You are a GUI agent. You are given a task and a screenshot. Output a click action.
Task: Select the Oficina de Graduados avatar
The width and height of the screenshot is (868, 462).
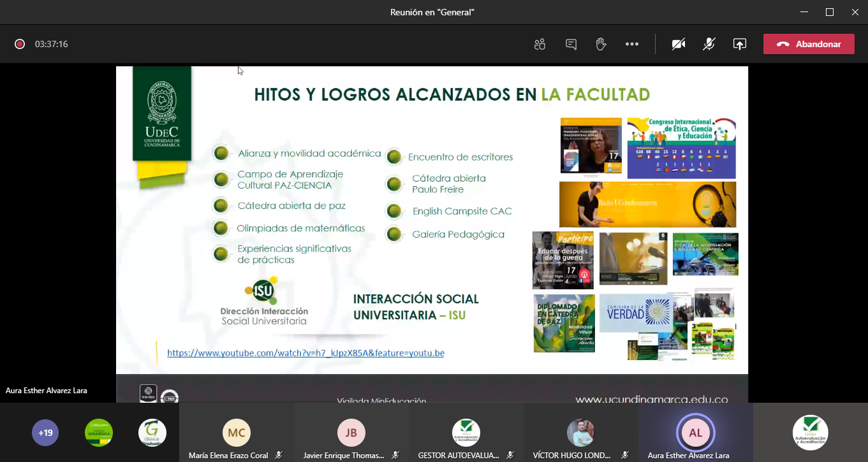[x=152, y=433]
